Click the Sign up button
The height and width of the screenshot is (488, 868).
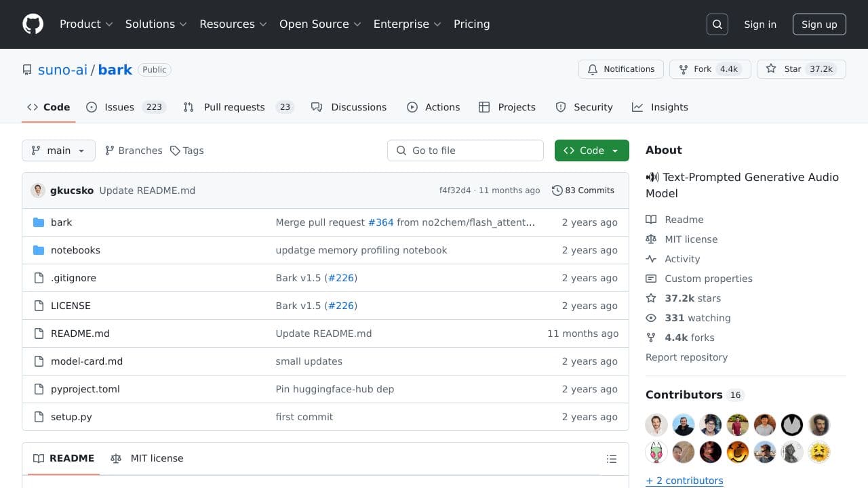[x=819, y=24]
